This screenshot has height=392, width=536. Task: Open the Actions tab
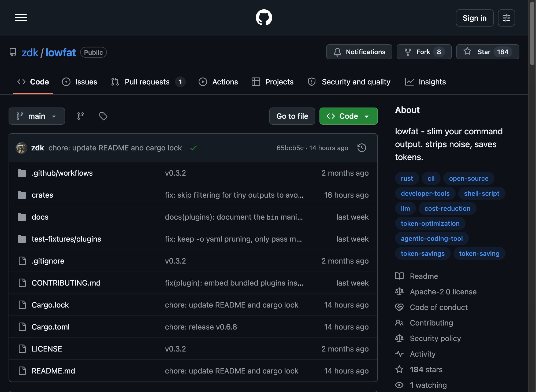click(x=218, y=82)
